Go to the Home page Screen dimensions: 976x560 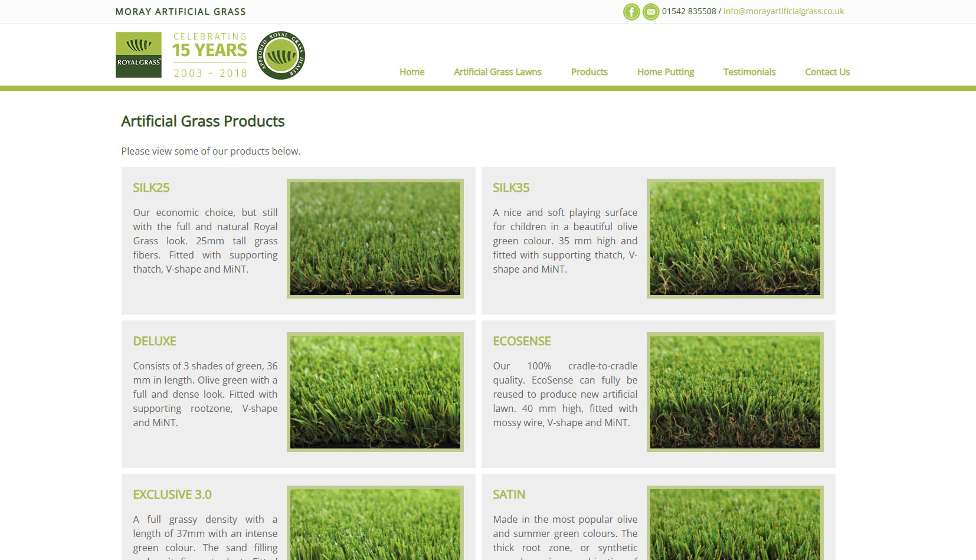tap(412, 72)
